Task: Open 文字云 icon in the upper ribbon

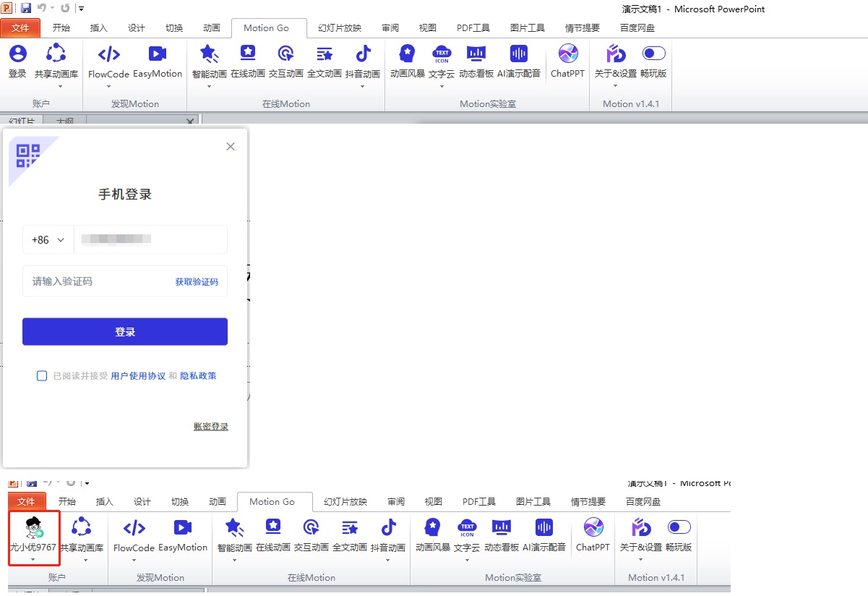Action: coord(441,54)
